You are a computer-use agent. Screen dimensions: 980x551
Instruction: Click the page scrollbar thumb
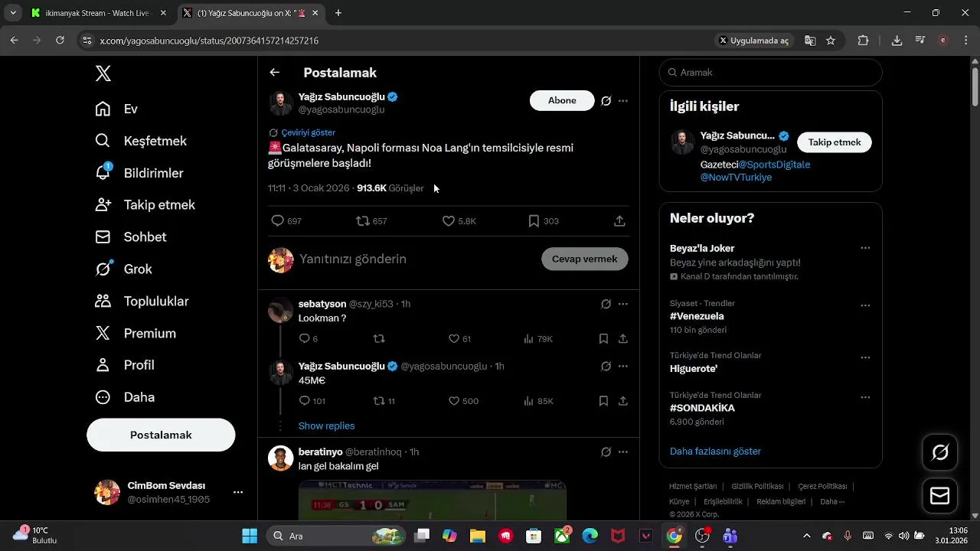point(975,86)
